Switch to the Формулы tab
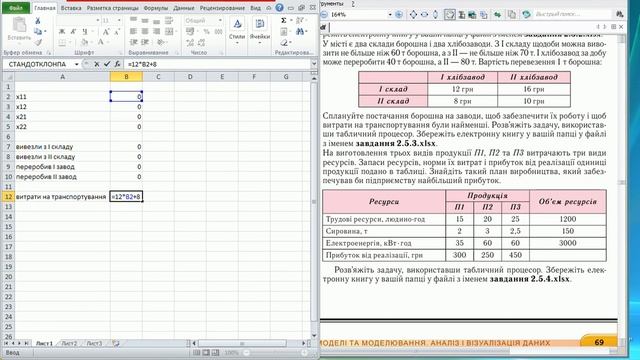This screenshot has height=360, width=640. coord(156,8)
